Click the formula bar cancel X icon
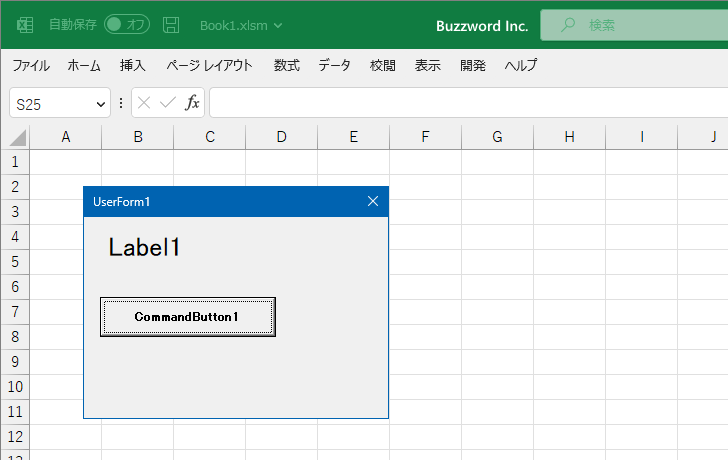This screenshot has width=728, height=460. point(145,103)
